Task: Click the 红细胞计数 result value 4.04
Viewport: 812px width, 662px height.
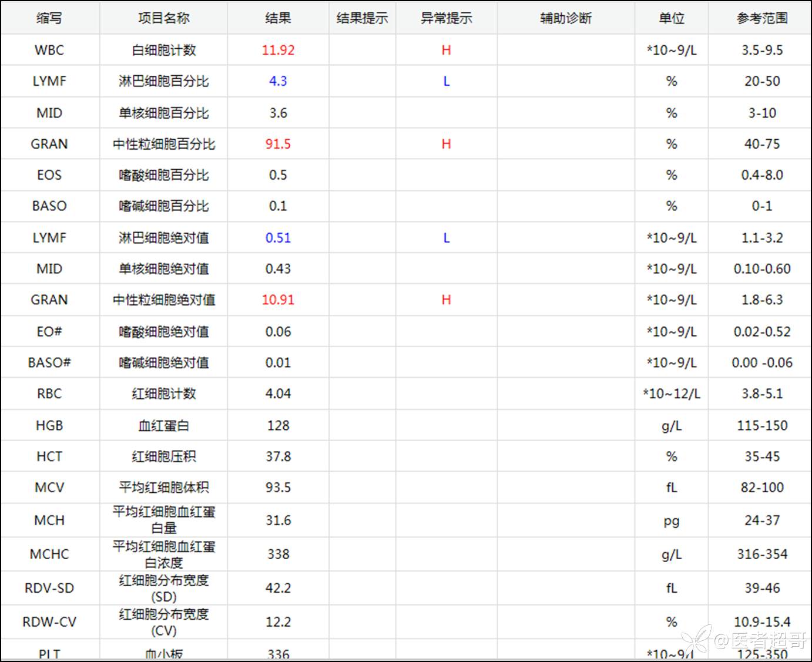Action: pos(278,394)
